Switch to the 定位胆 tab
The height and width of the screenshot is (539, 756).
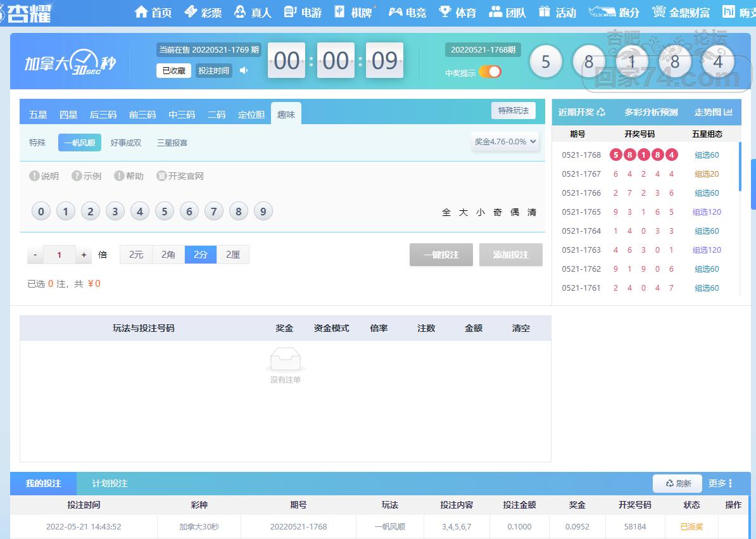251,114
